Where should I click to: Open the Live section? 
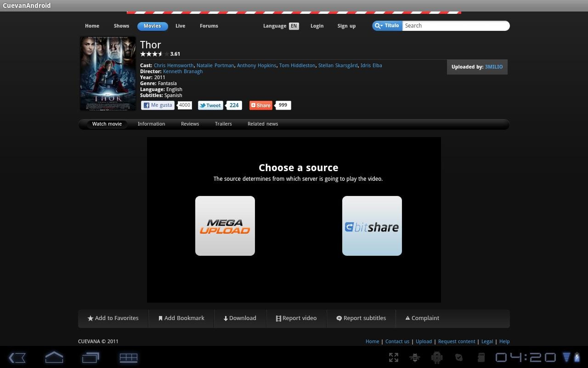point(180,26)
